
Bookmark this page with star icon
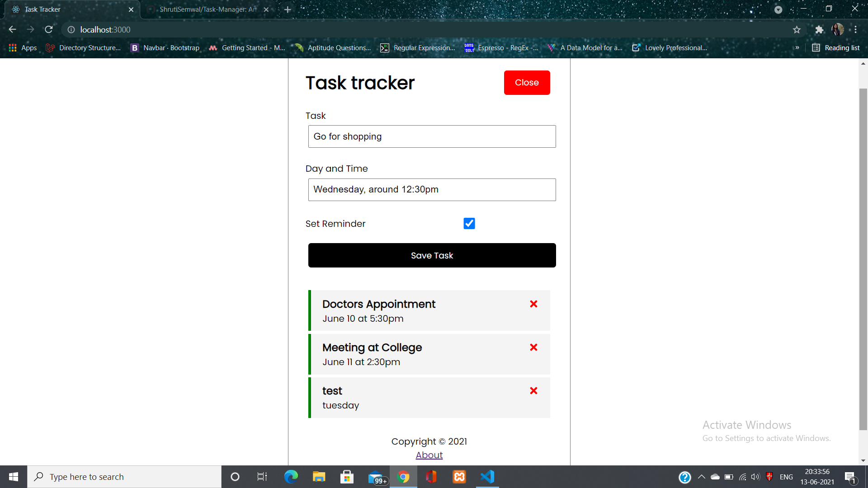pyautogui.click(x=797, y=30)
